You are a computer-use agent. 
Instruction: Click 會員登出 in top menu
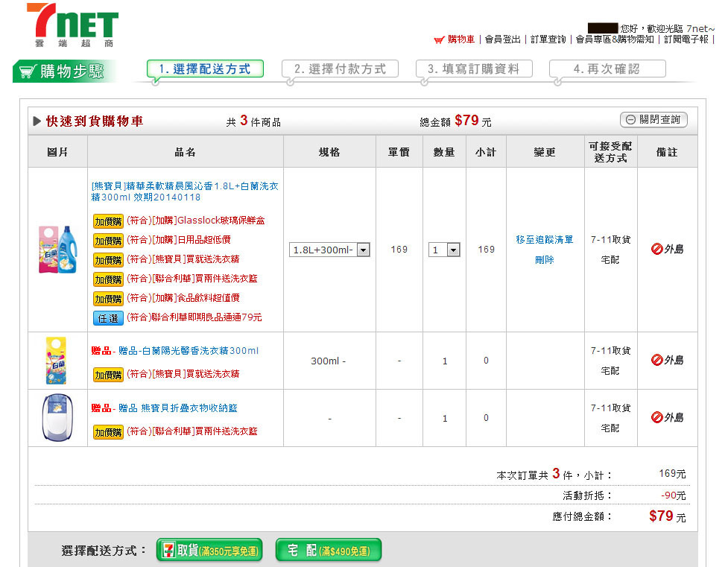tap(503, 39)
